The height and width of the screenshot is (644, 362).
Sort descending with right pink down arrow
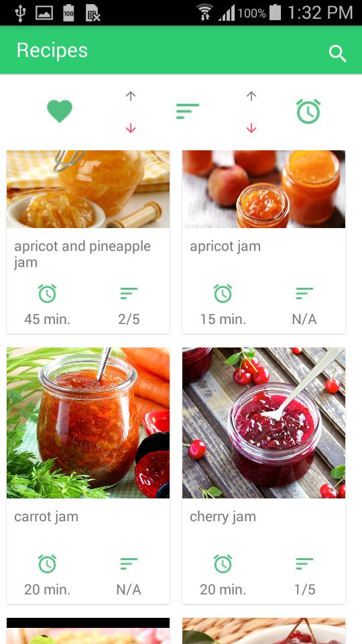click(x=251, y=128)
